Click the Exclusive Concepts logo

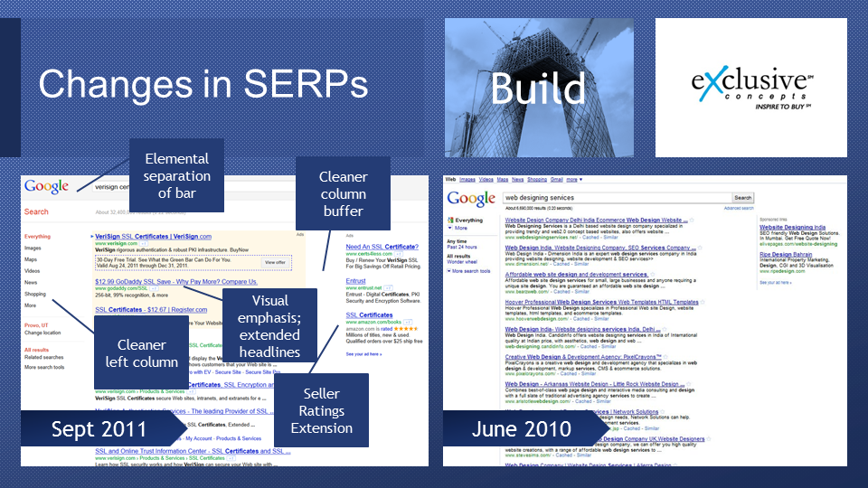(x=751, y=88)
